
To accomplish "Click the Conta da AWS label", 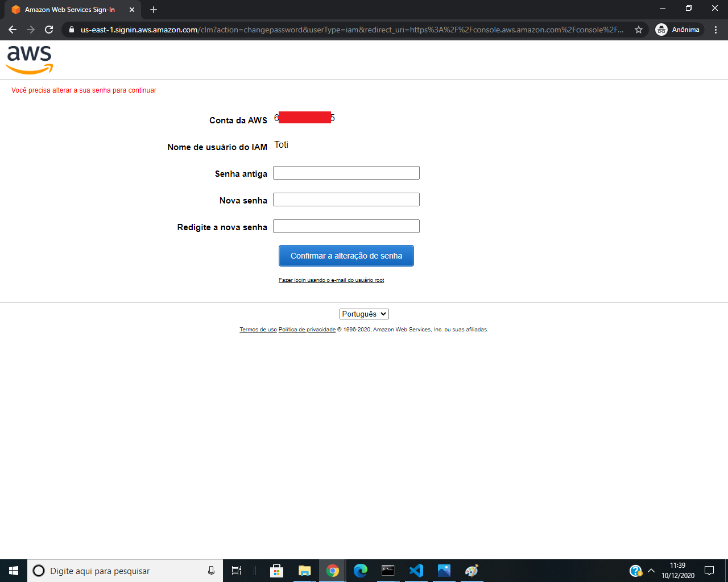I will tap(238, 120).
